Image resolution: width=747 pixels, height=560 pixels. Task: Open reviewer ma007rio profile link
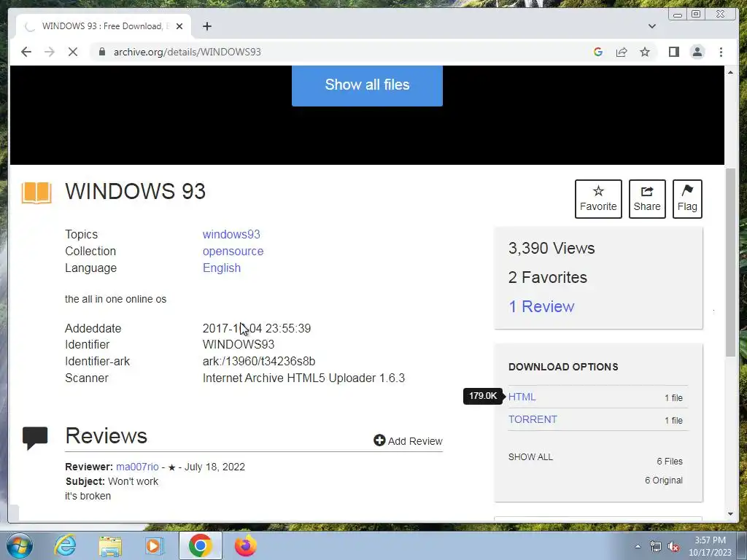(x=137, y=467)
